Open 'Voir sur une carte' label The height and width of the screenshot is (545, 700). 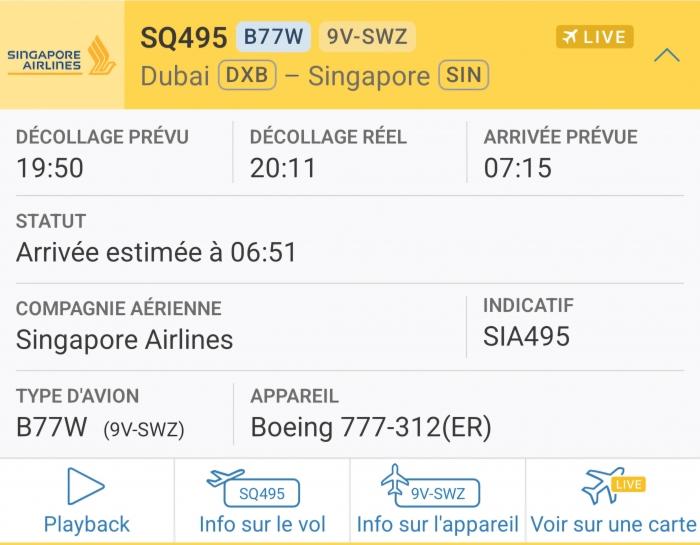click(x=613, y=524)
